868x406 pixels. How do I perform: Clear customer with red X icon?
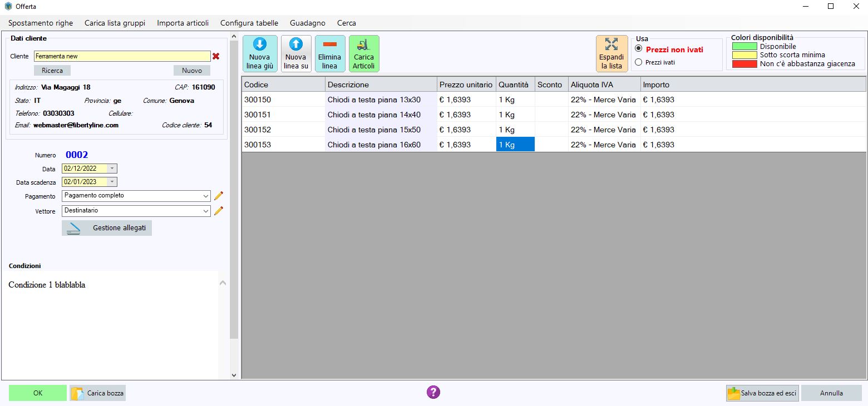pos(216,56)
